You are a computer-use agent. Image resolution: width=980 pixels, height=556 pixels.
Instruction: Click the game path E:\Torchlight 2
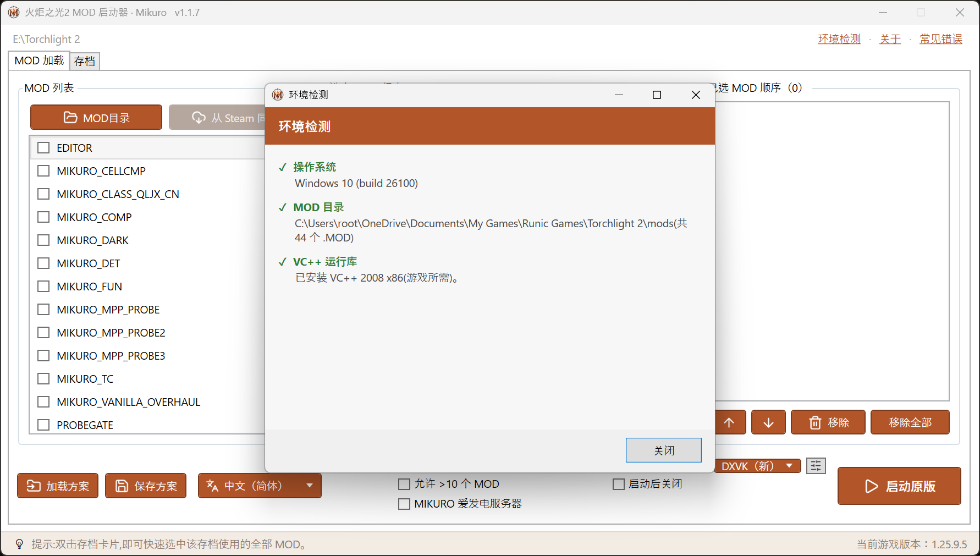(47, 39)
